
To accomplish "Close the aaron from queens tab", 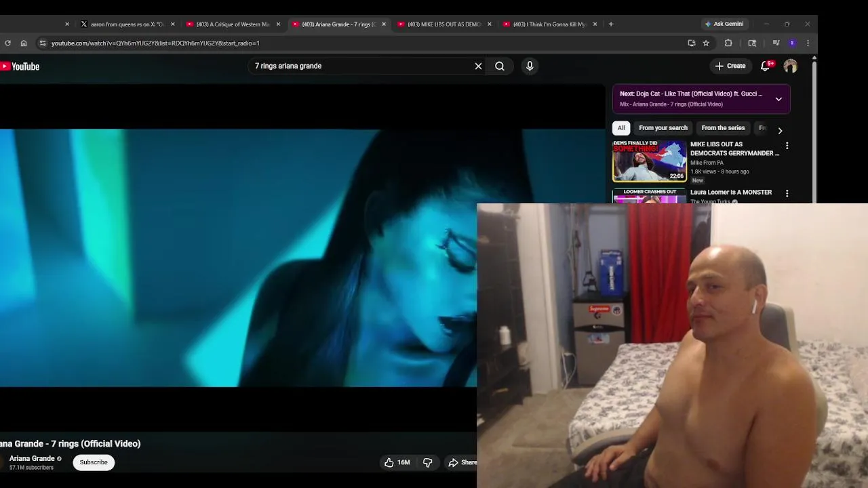I will pyautogui.click(x=172, y=24).
